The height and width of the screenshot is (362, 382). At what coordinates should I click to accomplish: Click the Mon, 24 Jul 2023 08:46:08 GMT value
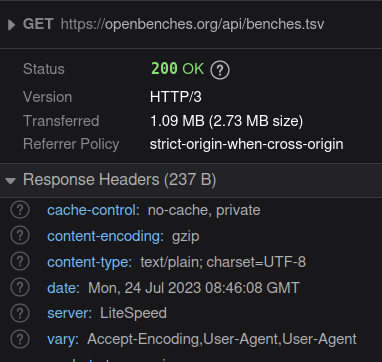(194, 288)
